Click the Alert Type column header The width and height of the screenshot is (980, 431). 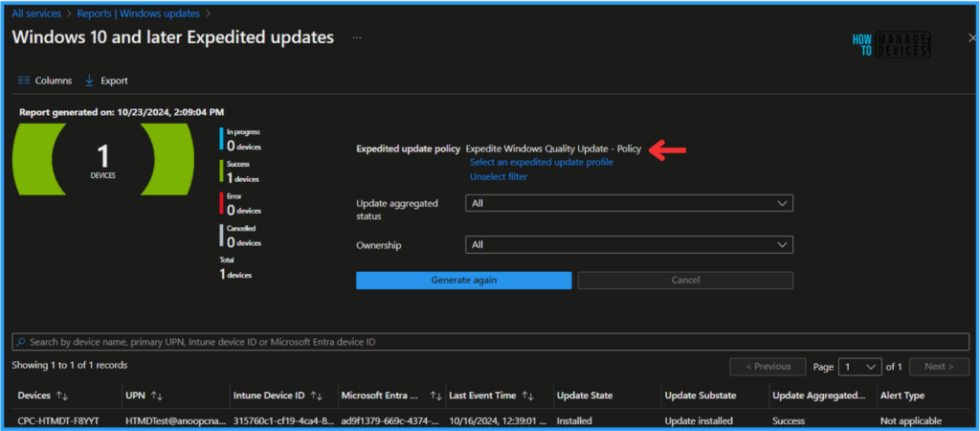point(902,396)
